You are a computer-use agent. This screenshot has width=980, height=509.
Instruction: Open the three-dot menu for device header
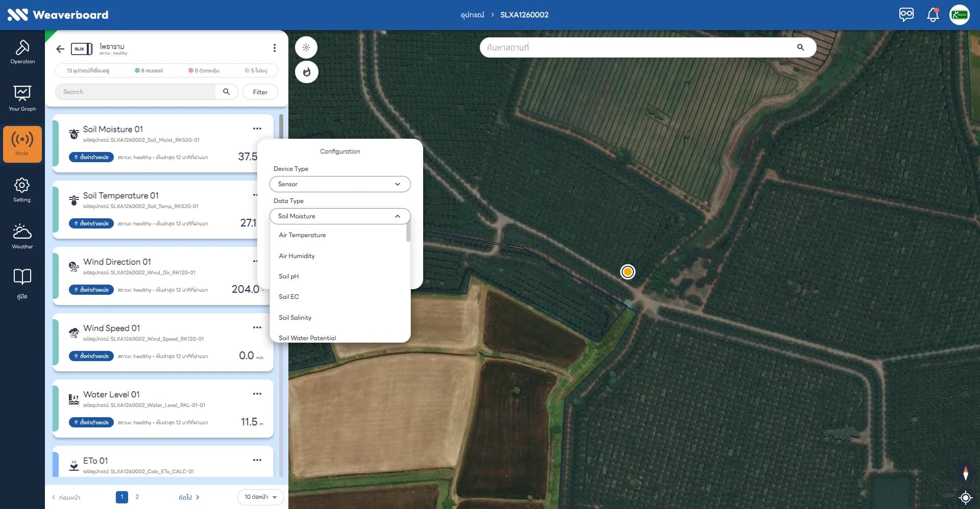pyautogui.click(x=275, y=48)
